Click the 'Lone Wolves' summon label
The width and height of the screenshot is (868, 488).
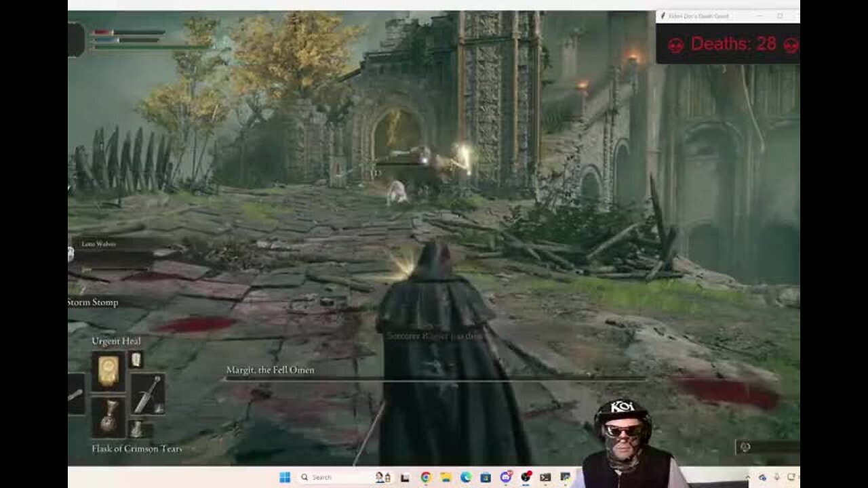tap(98, 244)
